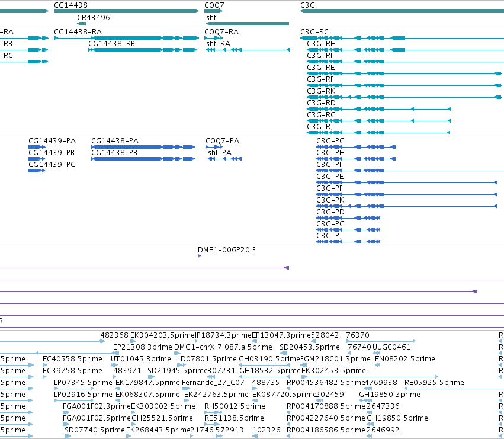Select the DME1-006P20.F feature label
Viewport: 504px width, 439px height.
point(227,250)
